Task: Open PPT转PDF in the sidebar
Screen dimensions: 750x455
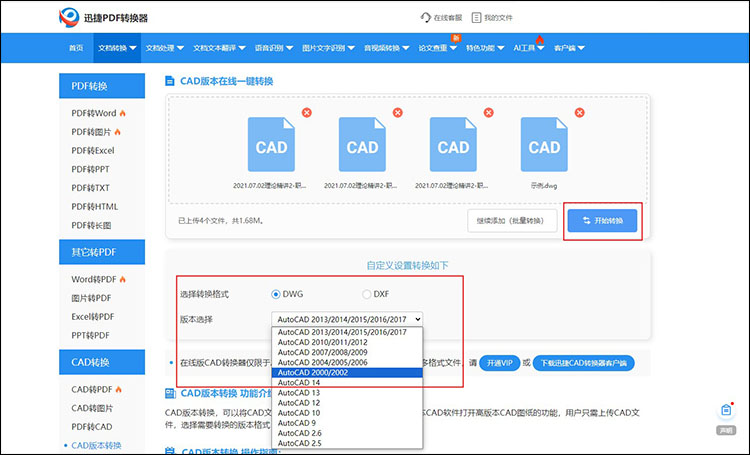Action: (x=90, y=335)
